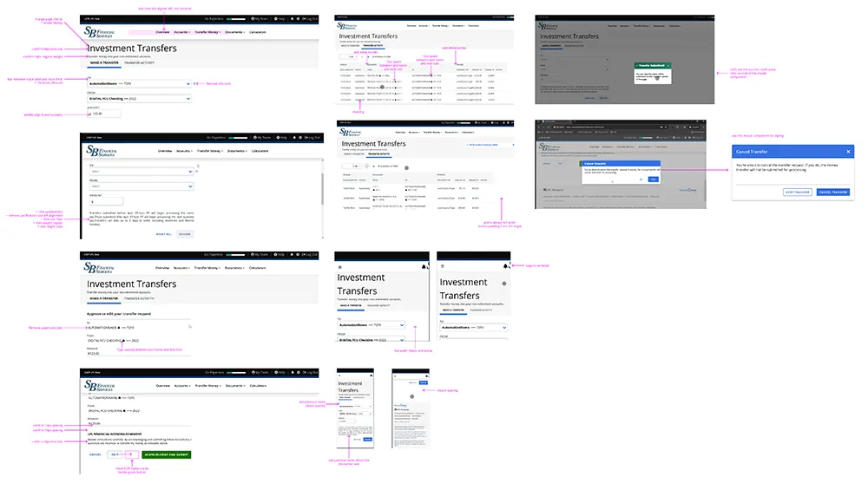This screenshot has width=868, height=483.
Task: Click the blue Cancel Transfer button in the enlarged modal
Action: click(x=833, y=192)
